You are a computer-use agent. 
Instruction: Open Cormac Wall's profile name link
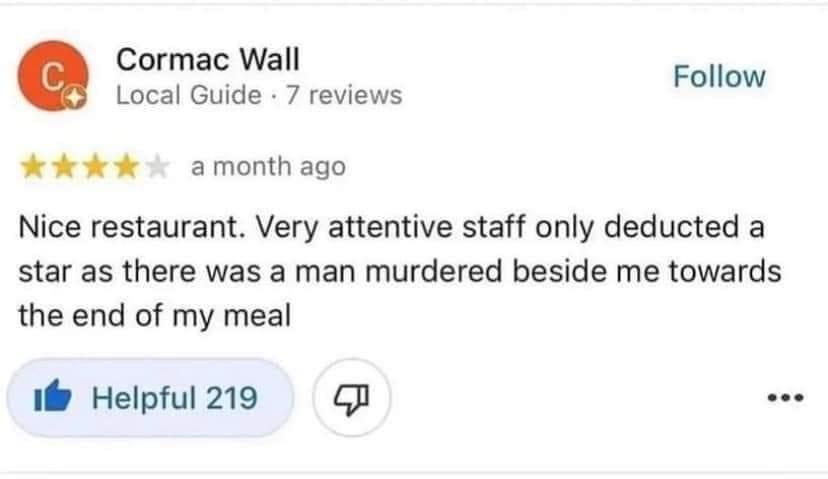click(208, 59)
